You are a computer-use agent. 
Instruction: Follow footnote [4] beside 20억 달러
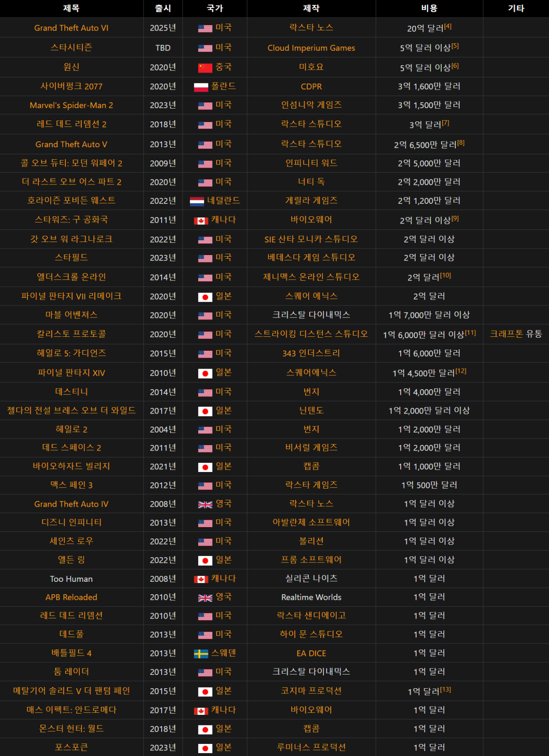[x=447, y=26]
